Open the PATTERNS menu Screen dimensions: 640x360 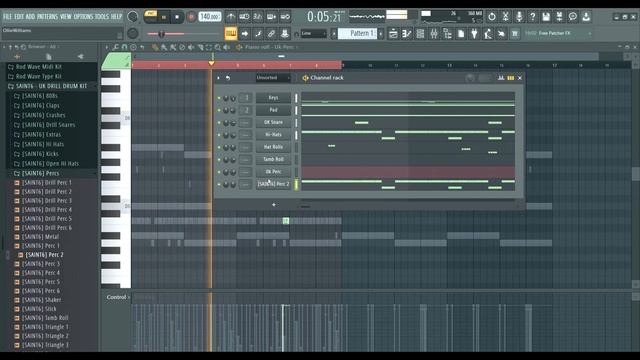click(47, 17)
